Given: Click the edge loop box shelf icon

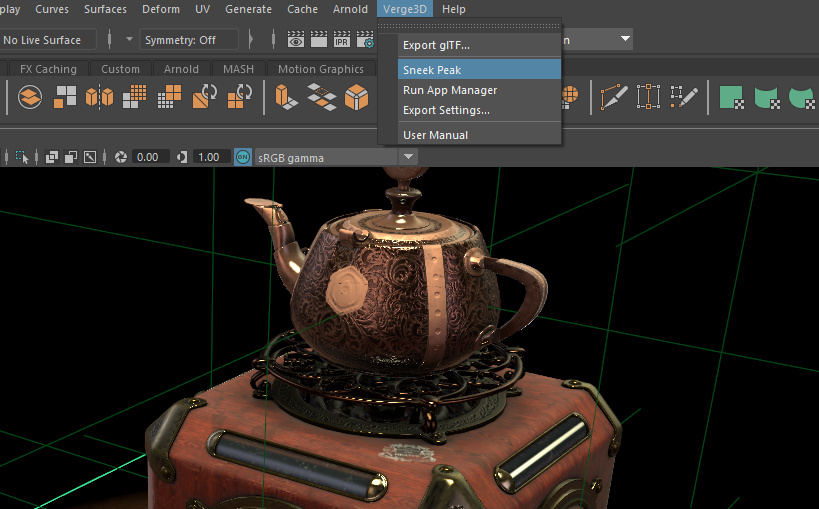Looking at the screenshot, I should tap(648, 97).
